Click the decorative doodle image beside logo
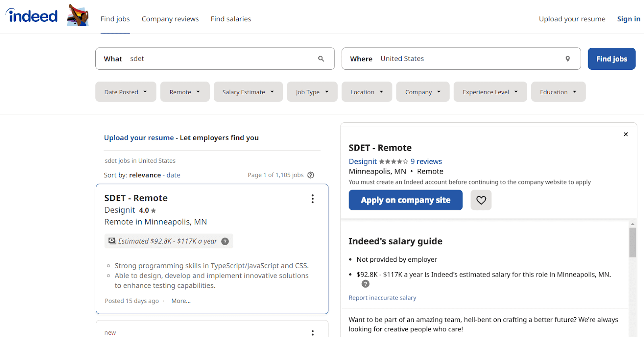The image size is (644, 337). pos(78,15)
